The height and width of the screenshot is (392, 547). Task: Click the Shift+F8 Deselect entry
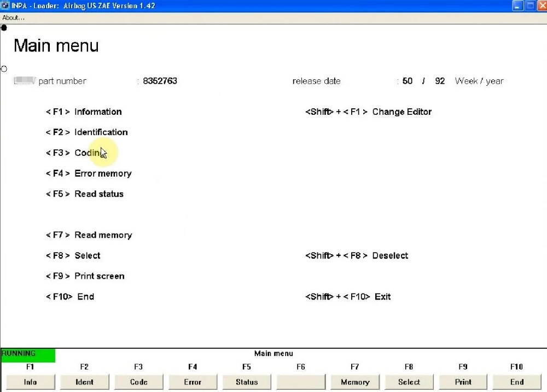(357, 255)
